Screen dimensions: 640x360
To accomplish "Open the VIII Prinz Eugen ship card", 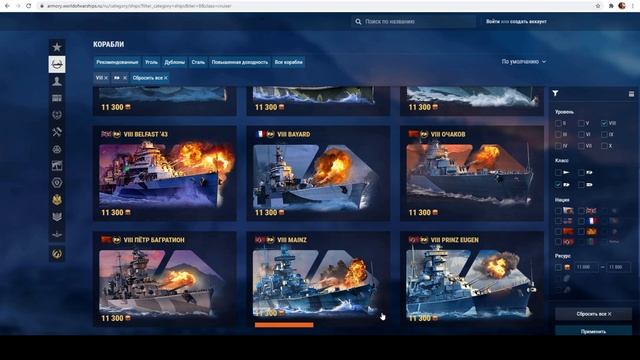I will (472, 279).
